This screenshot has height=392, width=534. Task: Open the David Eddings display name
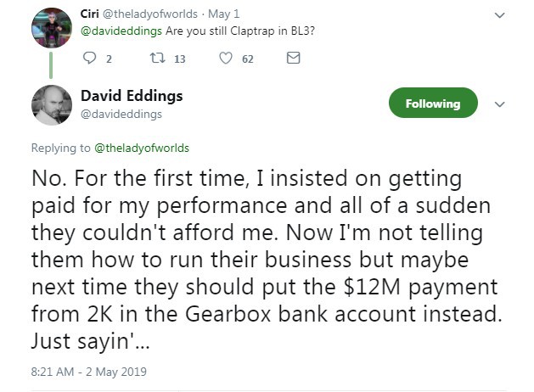(132, 96)
